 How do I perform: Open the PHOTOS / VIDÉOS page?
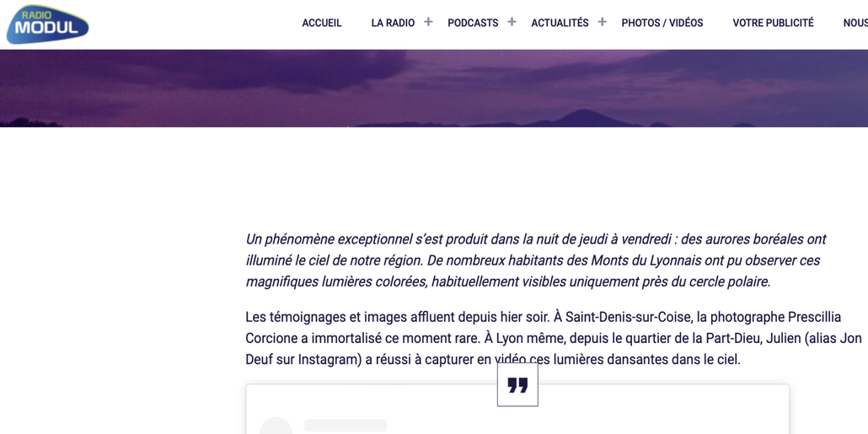(x=662, y=24)
